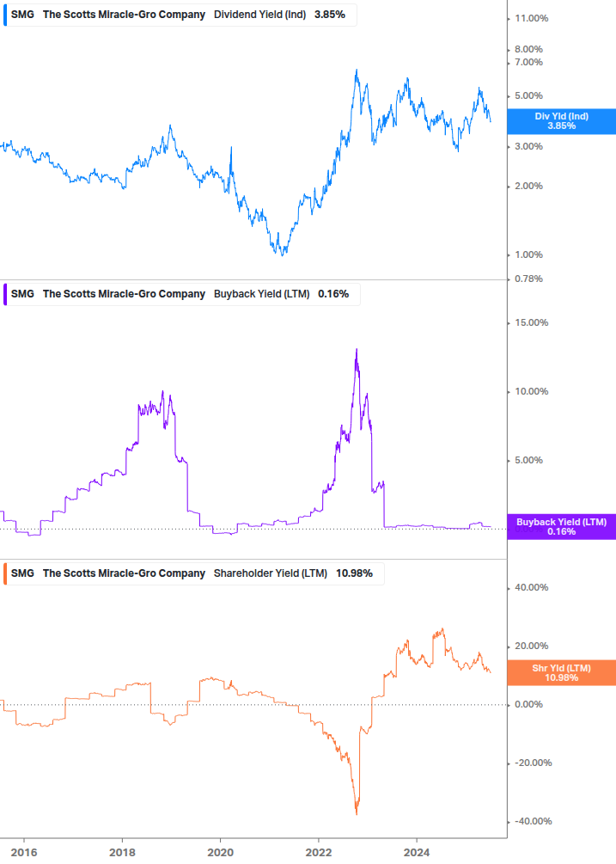Click the Buyback Yield (LTM) legend label
The width and height of the screenshot is (616, 864).
pos(261,294)
